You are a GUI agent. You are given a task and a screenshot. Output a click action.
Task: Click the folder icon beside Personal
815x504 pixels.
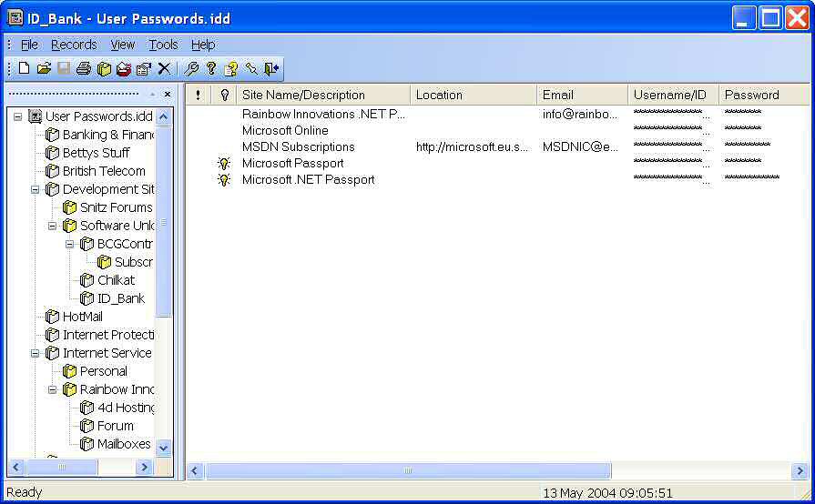[69, 371]
